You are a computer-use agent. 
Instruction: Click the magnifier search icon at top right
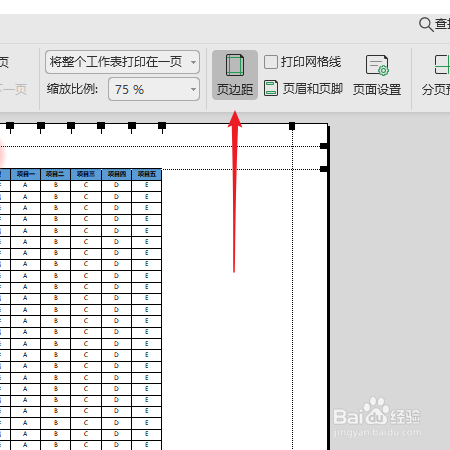click(426, 24)
